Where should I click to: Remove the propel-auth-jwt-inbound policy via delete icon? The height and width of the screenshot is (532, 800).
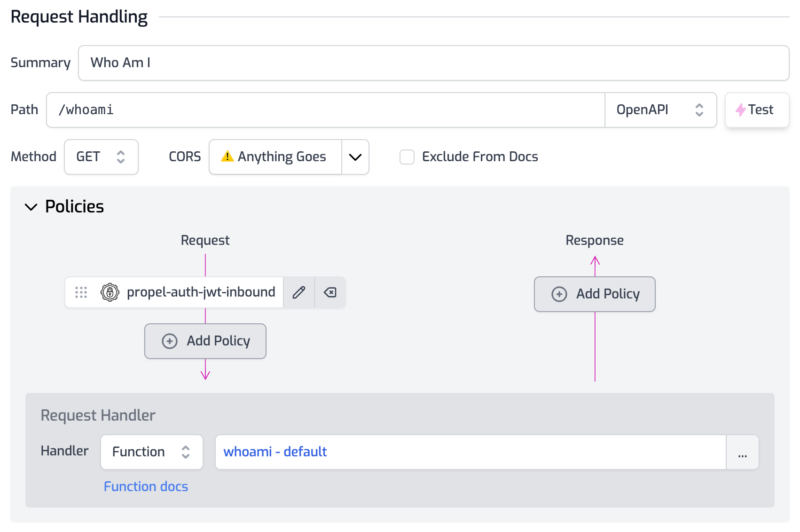point(330,292)
